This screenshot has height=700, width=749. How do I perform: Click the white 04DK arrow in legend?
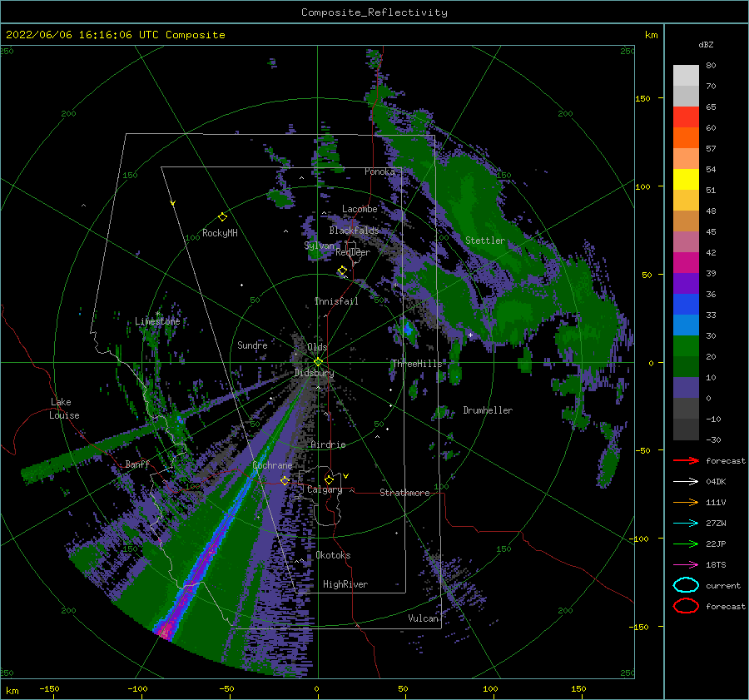point(686,481)
